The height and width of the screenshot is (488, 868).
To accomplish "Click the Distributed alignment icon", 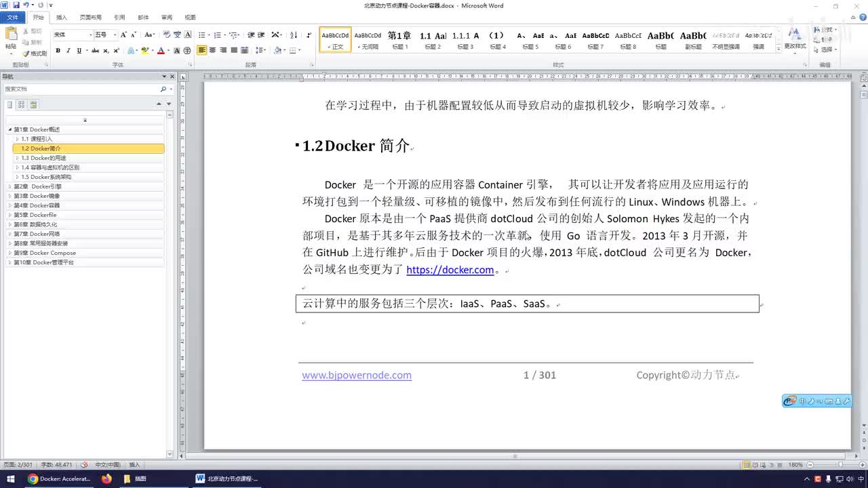I will [245, 50].
